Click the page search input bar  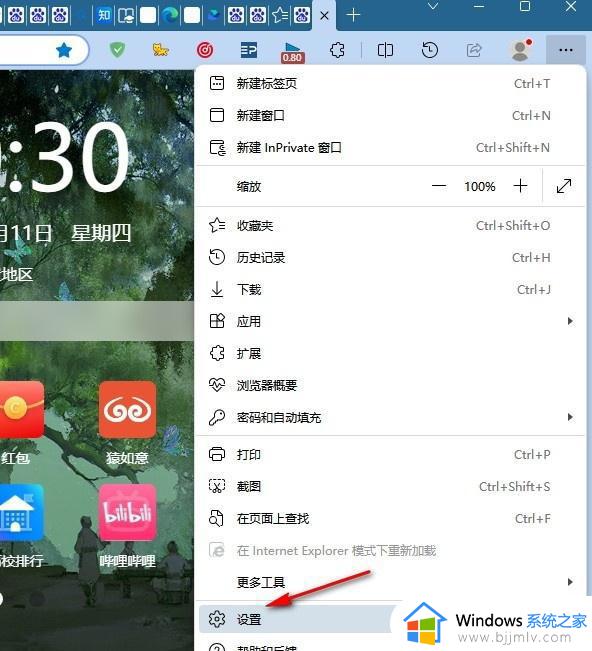coord(97,321)
